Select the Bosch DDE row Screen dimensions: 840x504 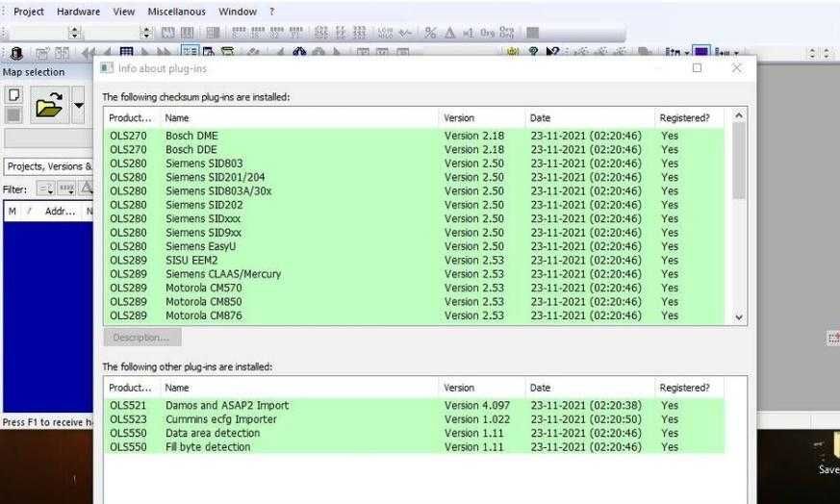[x=415, y=149]
